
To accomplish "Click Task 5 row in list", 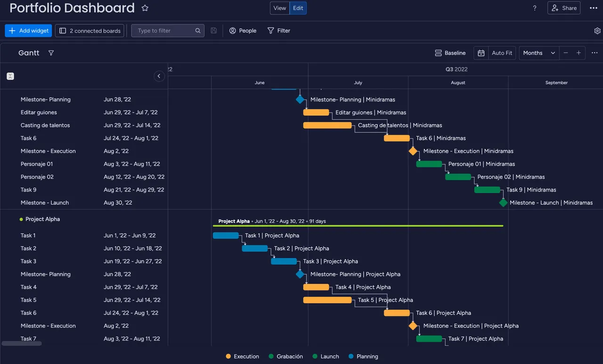I will (84, 300).
